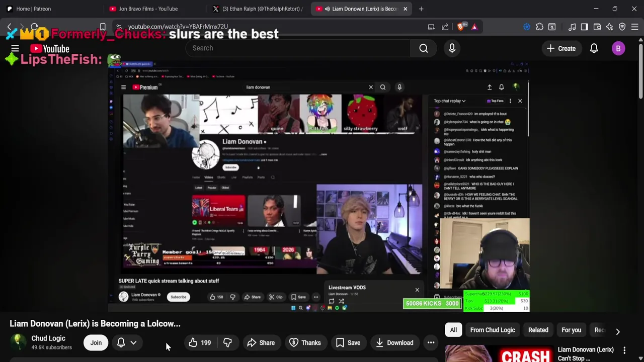Open Brave Wallet icon
The height and width of the screenshot is (362, 644).
597,27
